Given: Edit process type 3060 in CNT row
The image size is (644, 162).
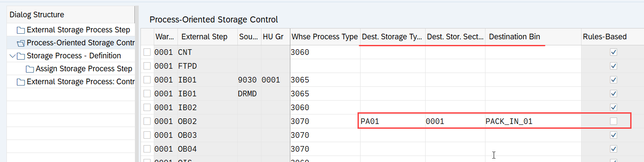Looking at the screenshot, I should 325,52.
